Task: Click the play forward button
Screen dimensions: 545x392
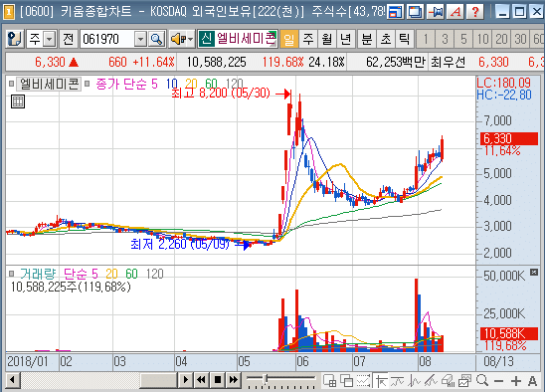Action: click(x=185, y=379)
